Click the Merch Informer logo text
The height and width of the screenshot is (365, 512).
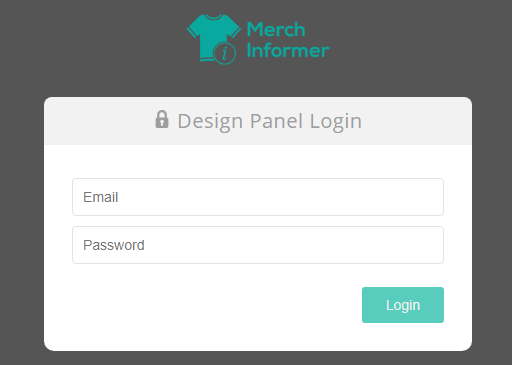point(288,40)
